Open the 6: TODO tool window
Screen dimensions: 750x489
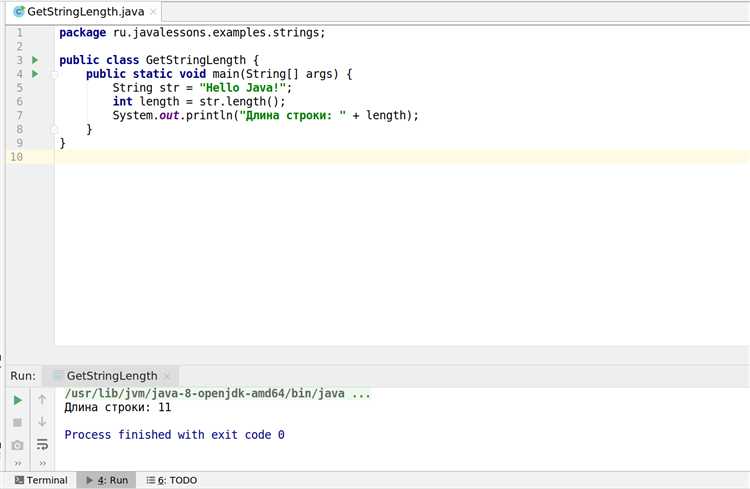[172, 480]
